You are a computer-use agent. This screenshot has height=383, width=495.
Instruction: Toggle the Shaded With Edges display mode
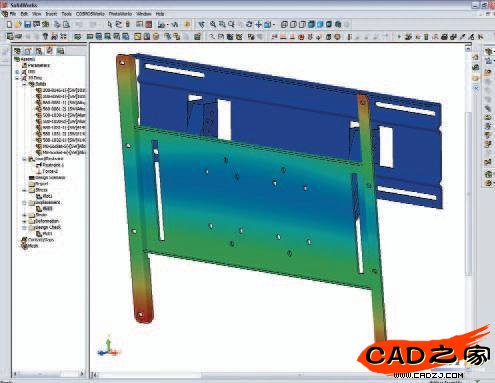(311, 24)
